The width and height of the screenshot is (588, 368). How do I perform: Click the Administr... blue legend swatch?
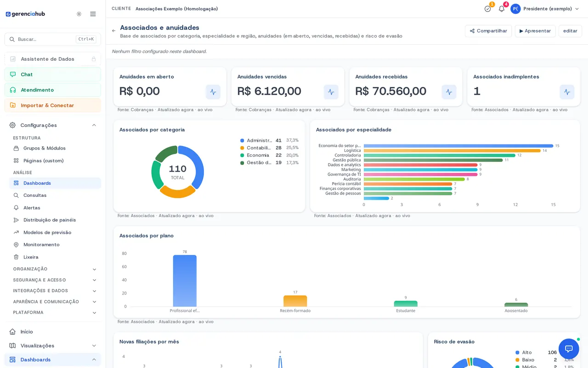(242, 140)
